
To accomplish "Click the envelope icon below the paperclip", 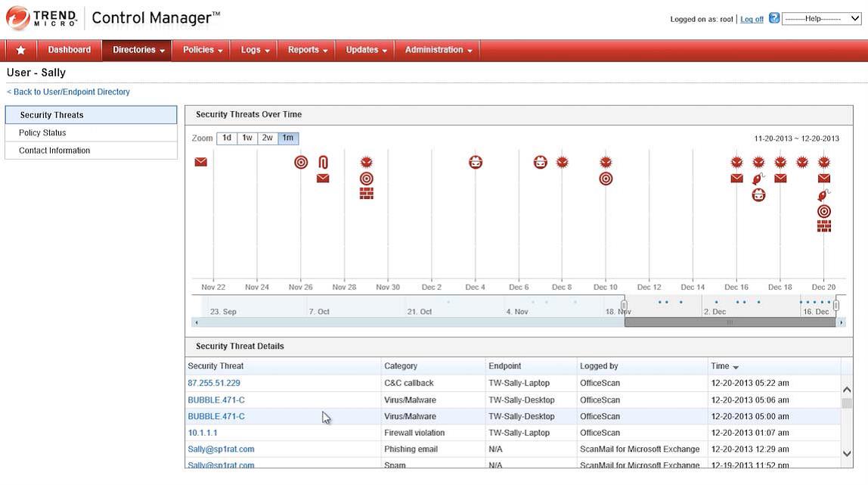I will 323,179.
